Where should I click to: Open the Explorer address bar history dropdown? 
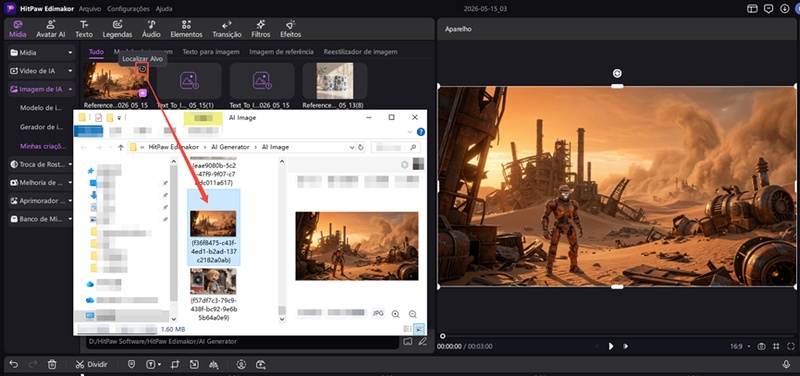[352, 147]
